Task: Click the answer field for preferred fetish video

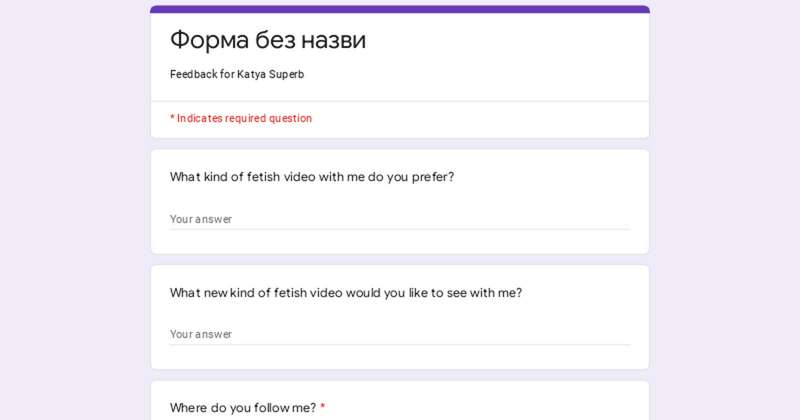Action: tap(399, 219)
